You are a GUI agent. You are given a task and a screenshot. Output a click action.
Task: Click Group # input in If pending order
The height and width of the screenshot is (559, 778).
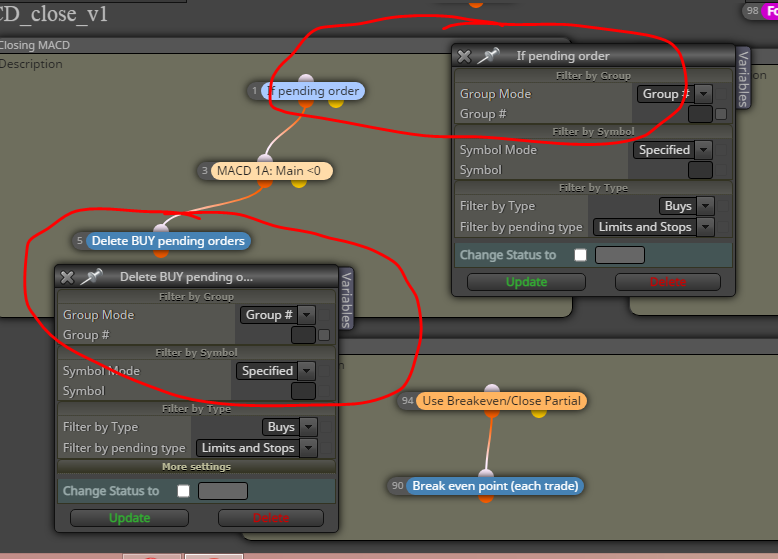[700, 114]
